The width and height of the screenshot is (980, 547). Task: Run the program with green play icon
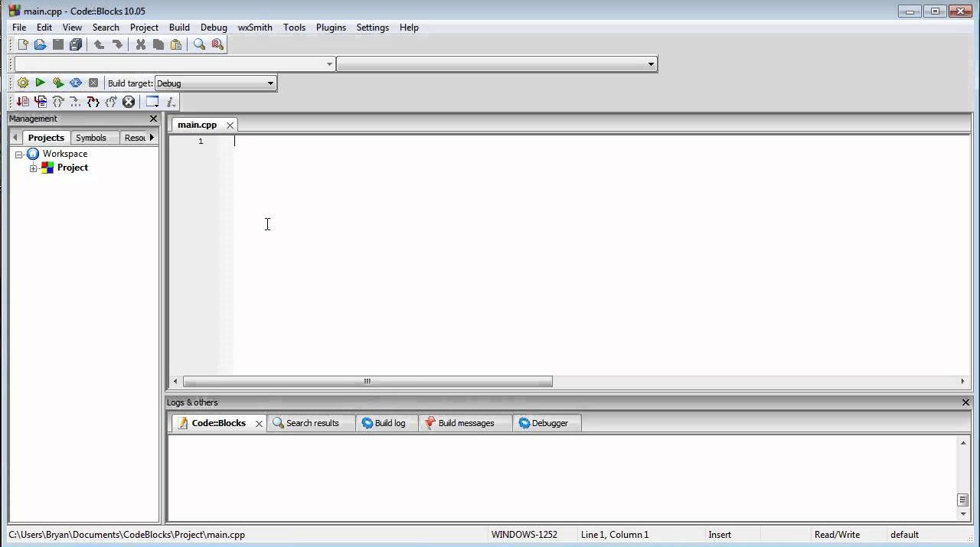click(x=41, y=83)
